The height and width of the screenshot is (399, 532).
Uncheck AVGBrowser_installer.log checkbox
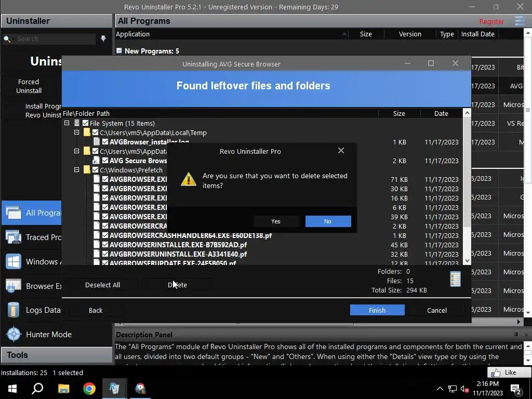tap(105, 142)
